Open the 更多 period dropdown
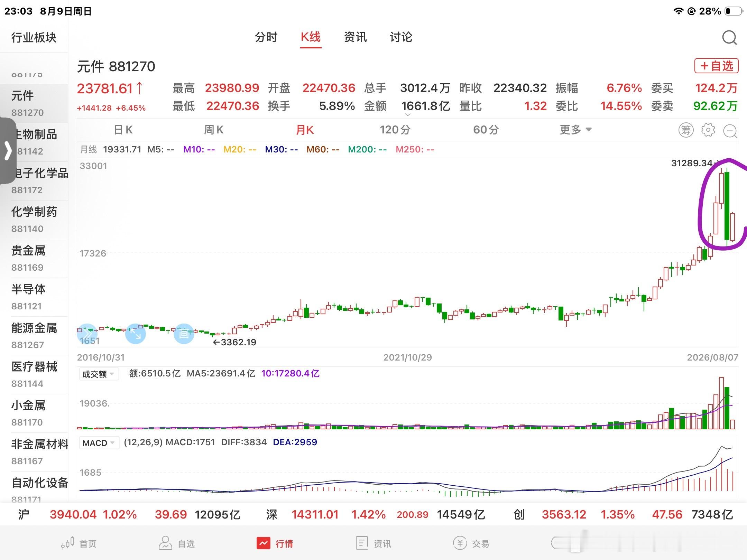This screenshot has width=747, height=560. (x=576, y=130)
